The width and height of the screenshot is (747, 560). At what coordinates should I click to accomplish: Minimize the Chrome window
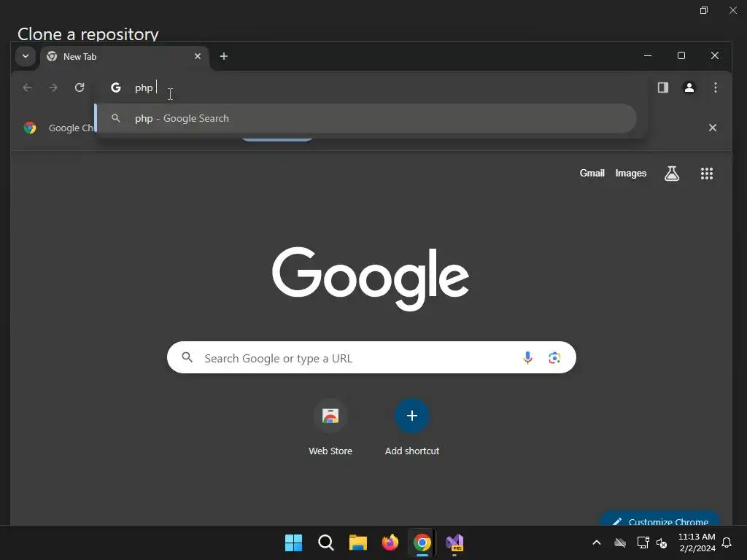pyautogui.click(x=648, y=55)
